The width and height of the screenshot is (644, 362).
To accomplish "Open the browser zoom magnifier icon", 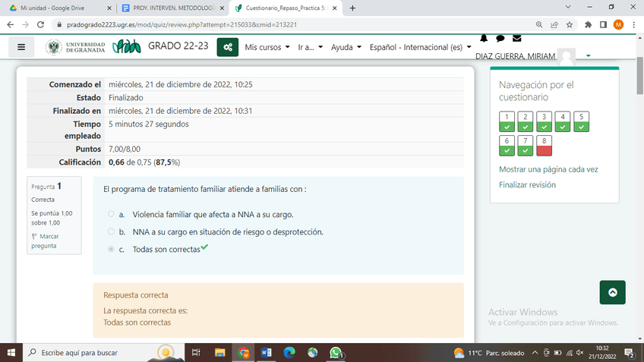I will click(539, 24).
